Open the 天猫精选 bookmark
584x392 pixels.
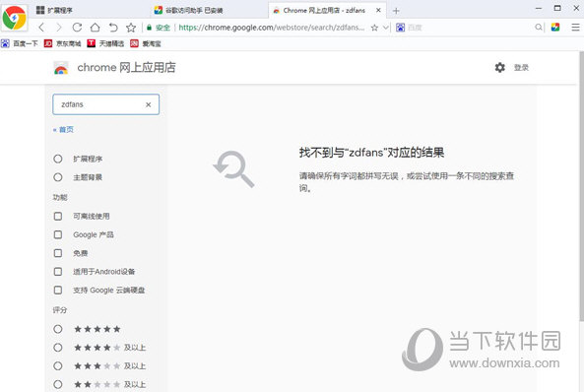click(105, 43)
